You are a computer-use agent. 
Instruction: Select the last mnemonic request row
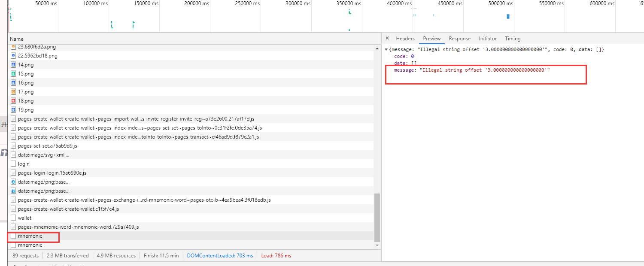191,245
